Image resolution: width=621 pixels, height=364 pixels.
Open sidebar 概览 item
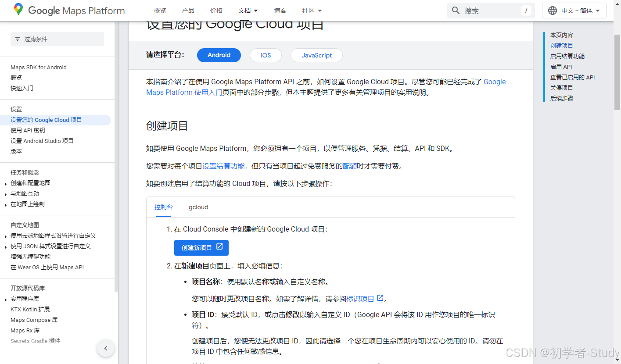tap(16, 78)
